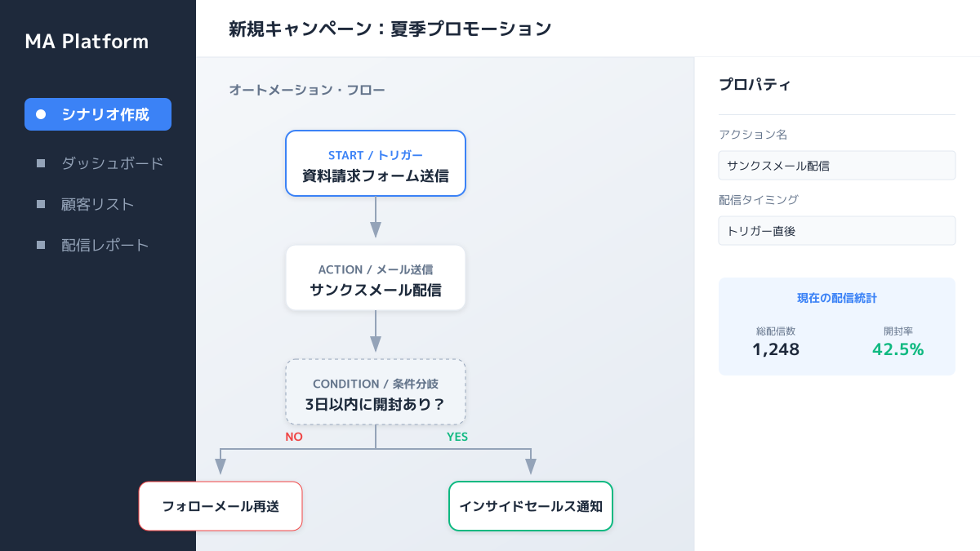
Task: Click the フォローメール再送 node
Action: 220,506
